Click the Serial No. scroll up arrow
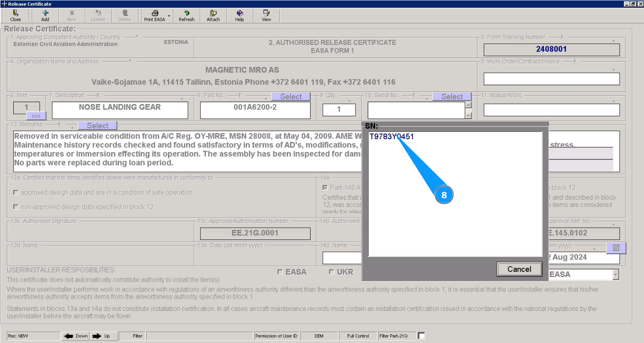Viewport: 644px width, 343px height. coord(468,105)
